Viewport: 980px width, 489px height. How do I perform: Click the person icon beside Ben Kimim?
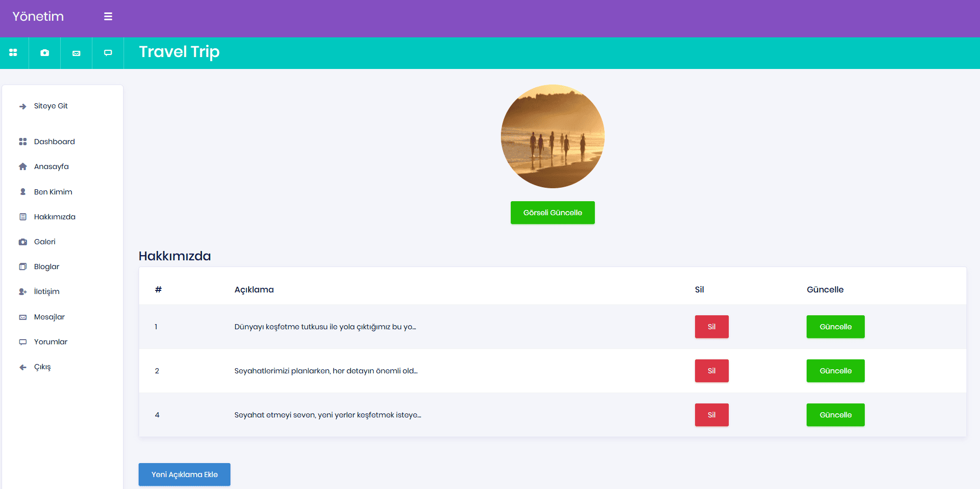pos(23,192)
